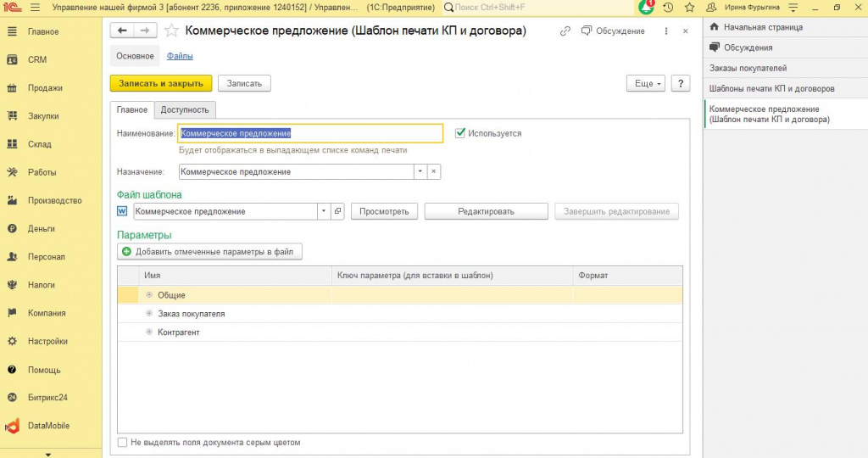
Task: Toggle the Используется checkbox
Action: 459,133
